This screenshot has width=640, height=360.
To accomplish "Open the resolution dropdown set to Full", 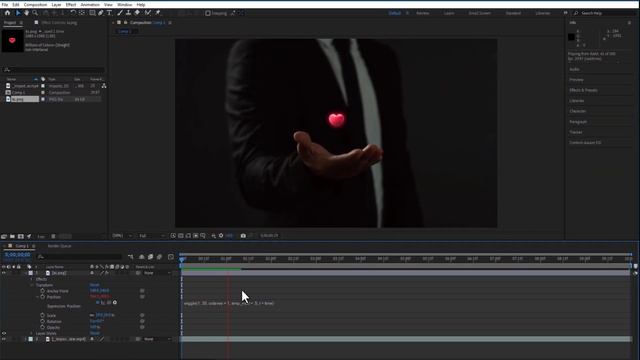I will pyautogui.click(x=151, y=236).
